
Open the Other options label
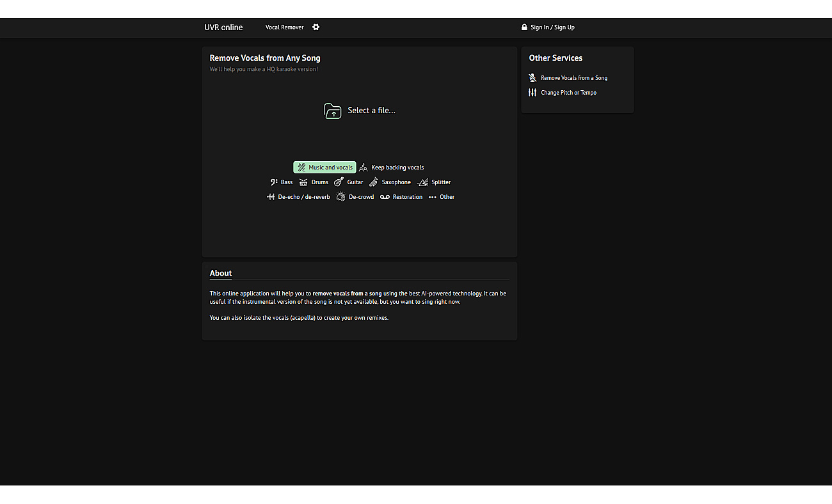[x=447, y=197]
